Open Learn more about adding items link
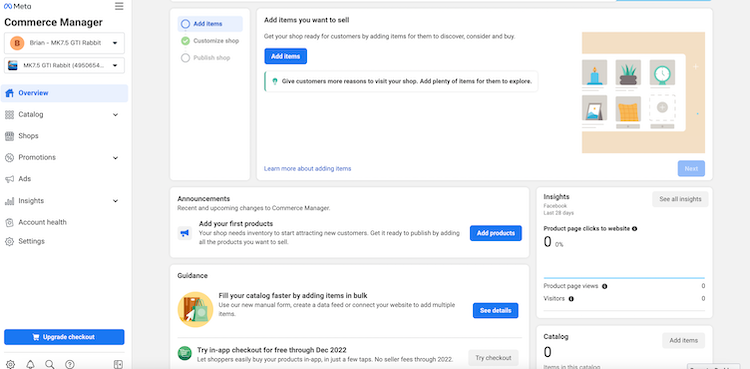This screenshot has width=750, height=369. tap(308, 168)
